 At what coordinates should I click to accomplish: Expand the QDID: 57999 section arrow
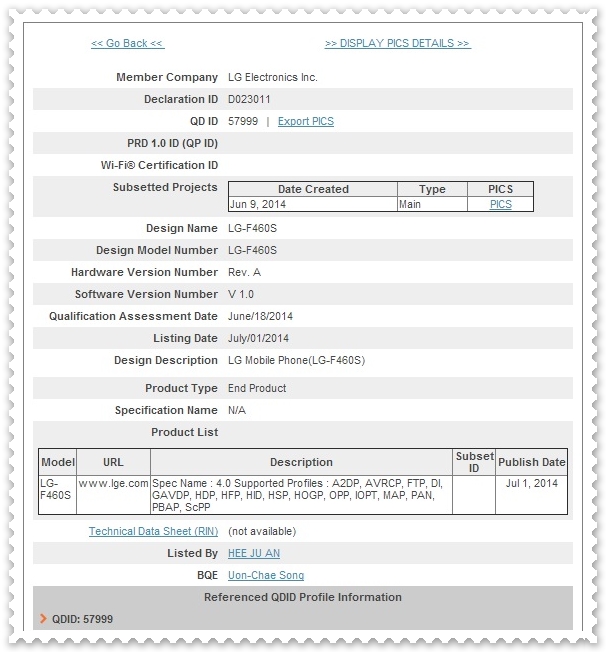[43, 619]
